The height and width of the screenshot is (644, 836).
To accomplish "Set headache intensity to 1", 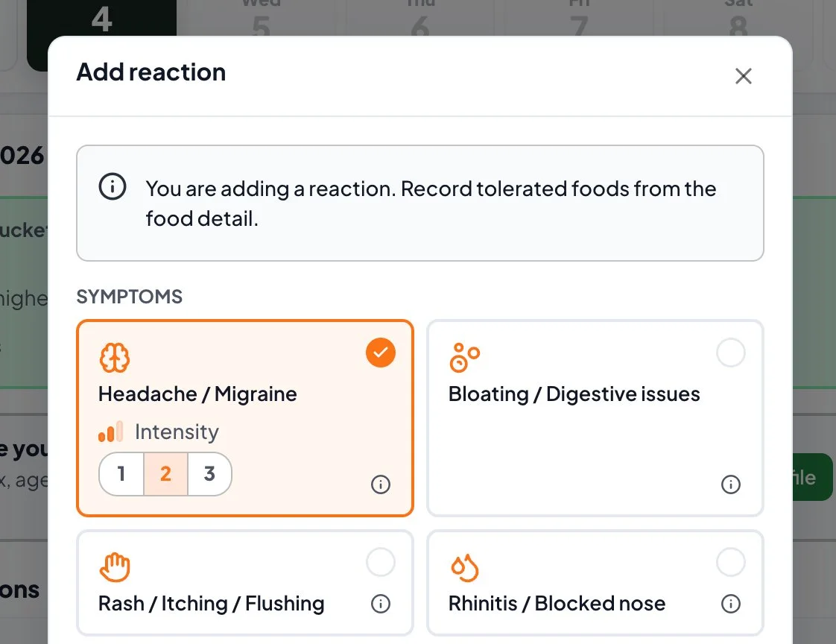I will click(121, 474).
